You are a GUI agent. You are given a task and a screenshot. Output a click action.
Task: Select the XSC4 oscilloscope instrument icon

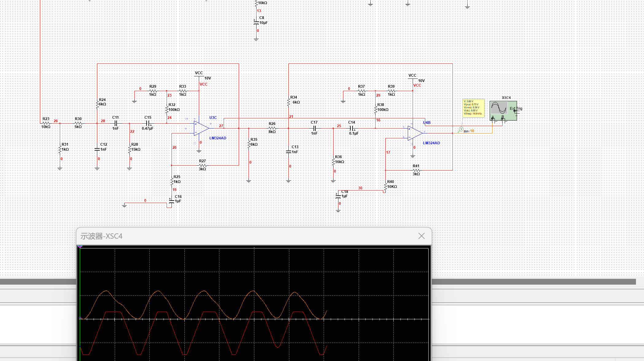click(503, 111)
